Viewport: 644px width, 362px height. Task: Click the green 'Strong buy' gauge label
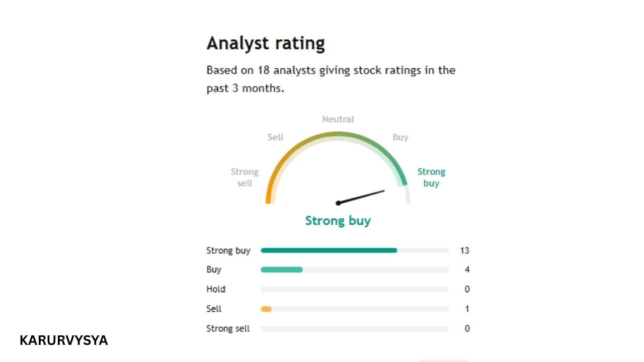click(431, 177)
